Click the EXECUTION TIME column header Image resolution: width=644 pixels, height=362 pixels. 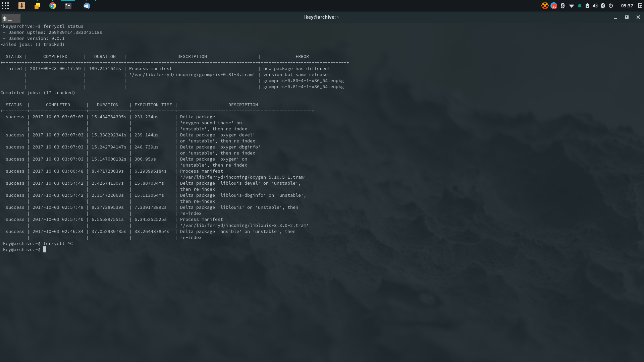pos(153,105)
